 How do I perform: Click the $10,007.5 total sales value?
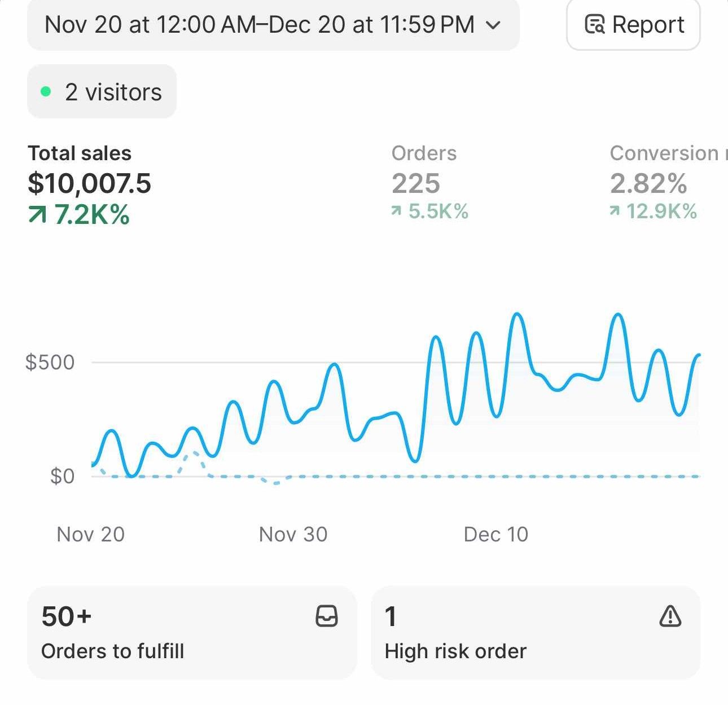(90, 184)
